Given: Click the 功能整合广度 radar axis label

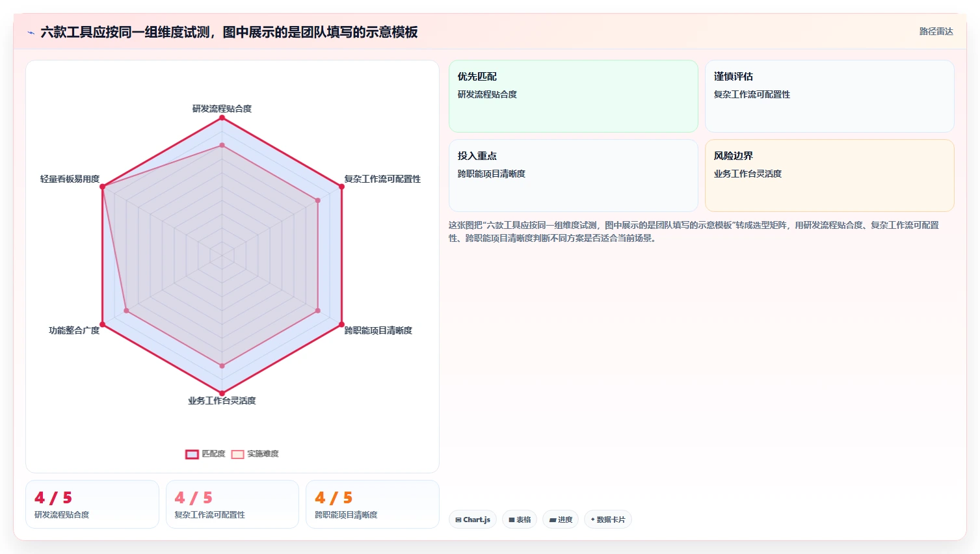Looking at the screenshot, I should point(74,330).
